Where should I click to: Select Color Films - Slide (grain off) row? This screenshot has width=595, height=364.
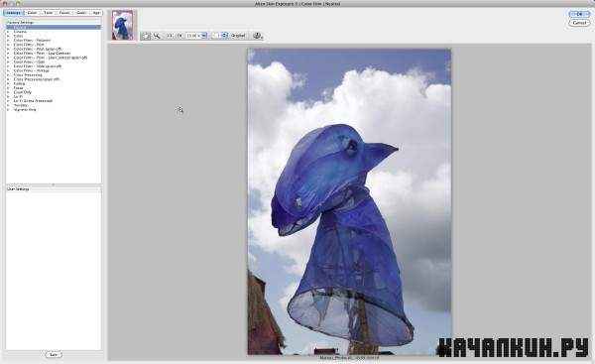click(x=54, y=66)
